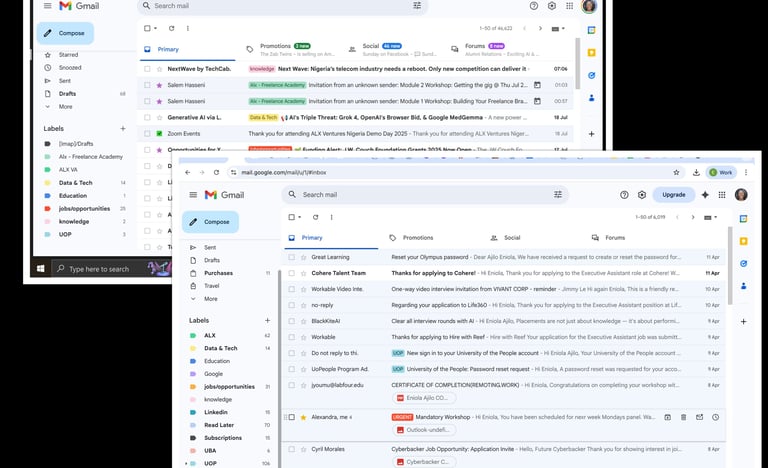Tick checkbox for Cyril Morales email

click(291, 449)
